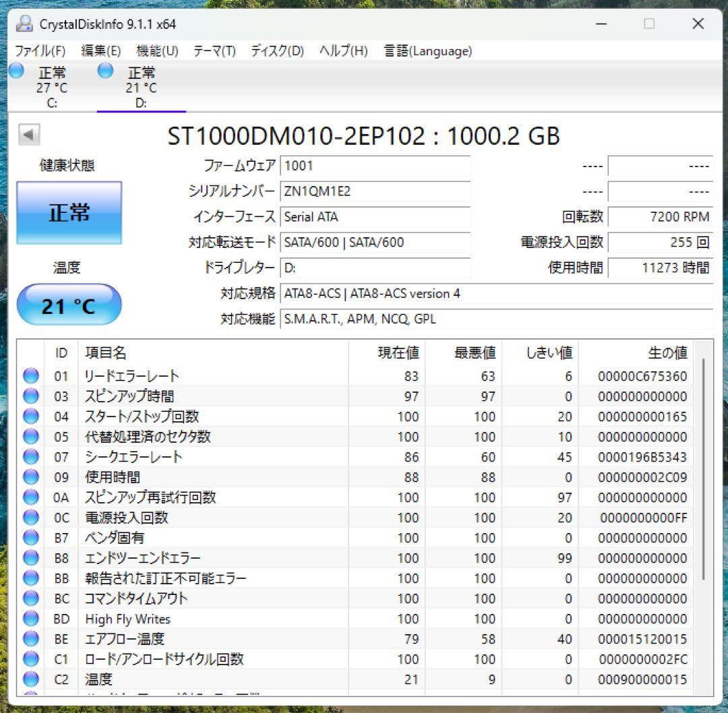Click the blue status dot for リードエラーレート
The height and width of the screenshot is (713, 728).
30,375
